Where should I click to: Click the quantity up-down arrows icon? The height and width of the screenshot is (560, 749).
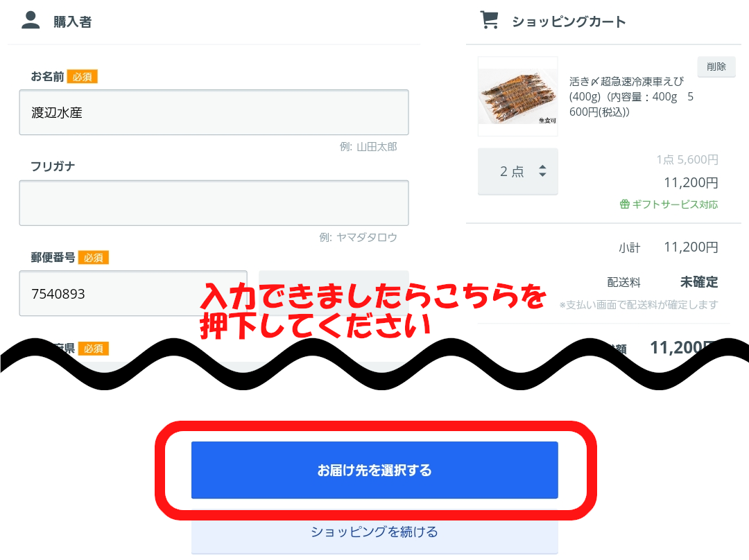(x=542, y=171)
